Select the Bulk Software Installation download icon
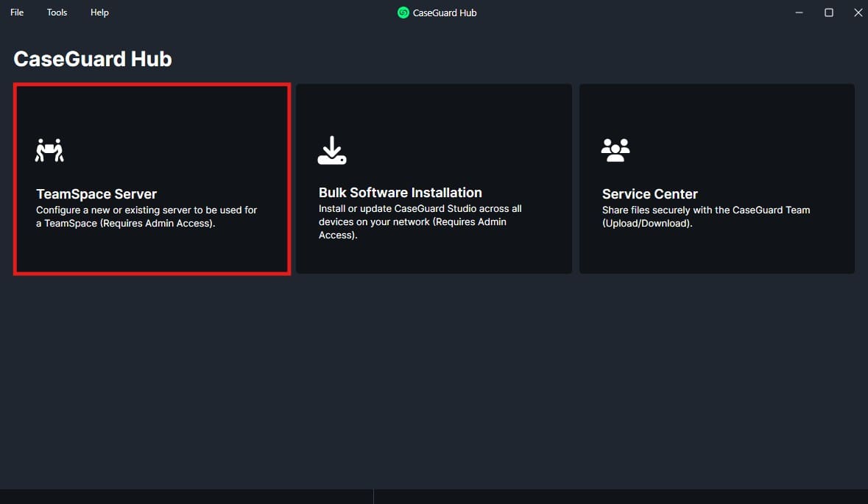This screenshot has width=868, height=504. click(332, 149)
